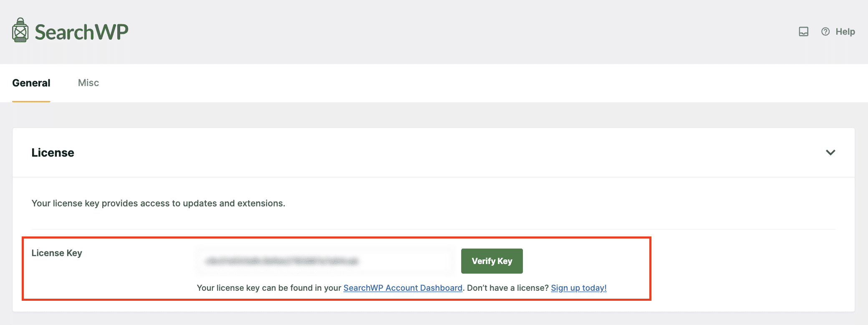Click the SearchWP lantern logo icon
868x325 pixels.
tap(20, 30)
